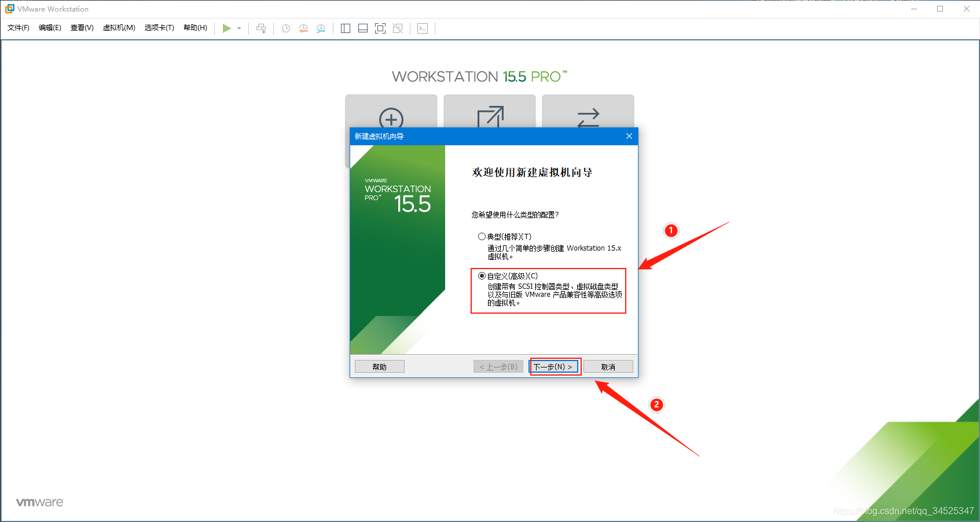Open the snapshot manager wrench icon
The height and width of the screenshot is (522, 980).
(x=321, y=28)
